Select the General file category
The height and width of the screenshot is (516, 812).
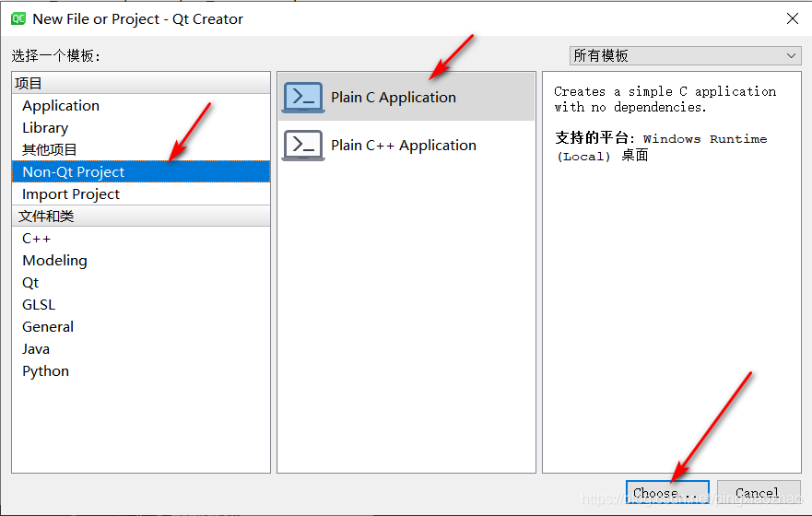click(x=141, y=326)
